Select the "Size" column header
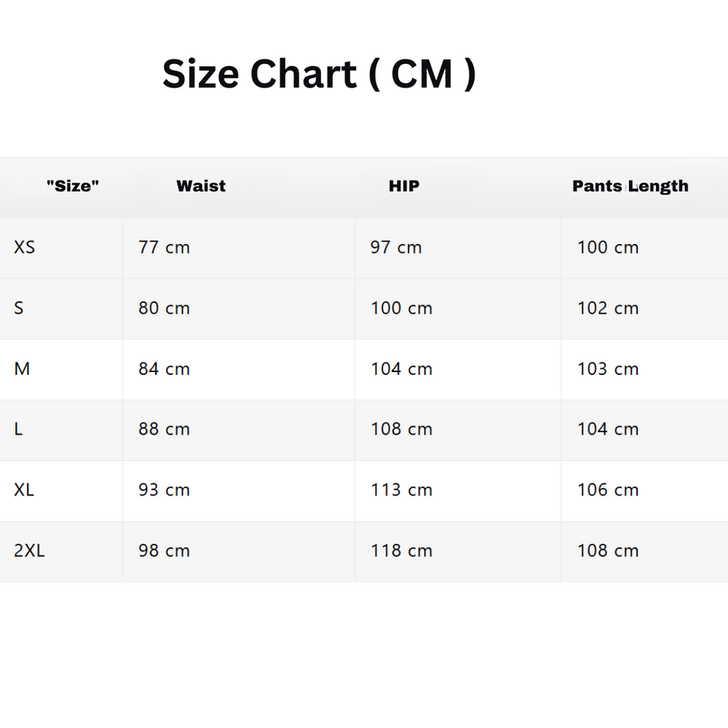 [72, 186]
